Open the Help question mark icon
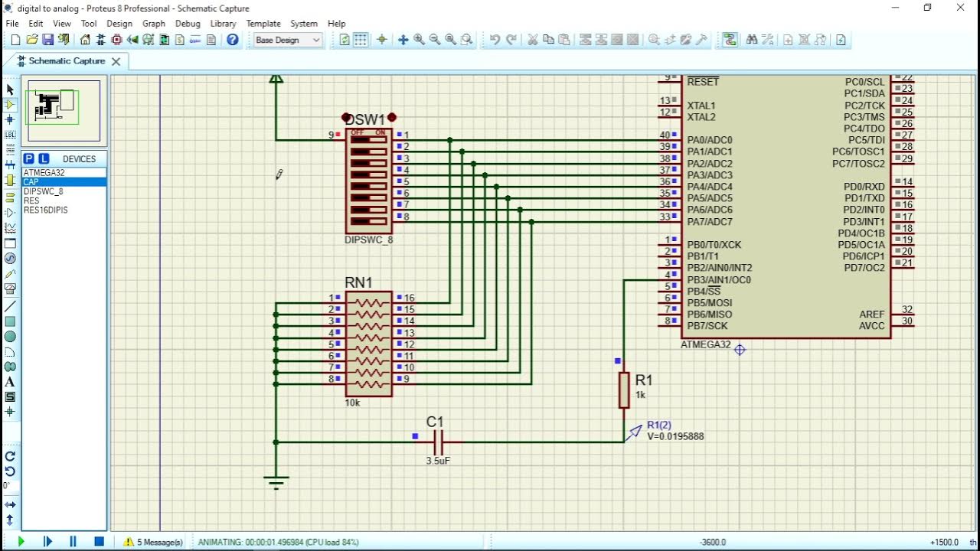Image resolution: width=980 pixels, height=551 pixels. pyautogui.click(x=233, y=40)
